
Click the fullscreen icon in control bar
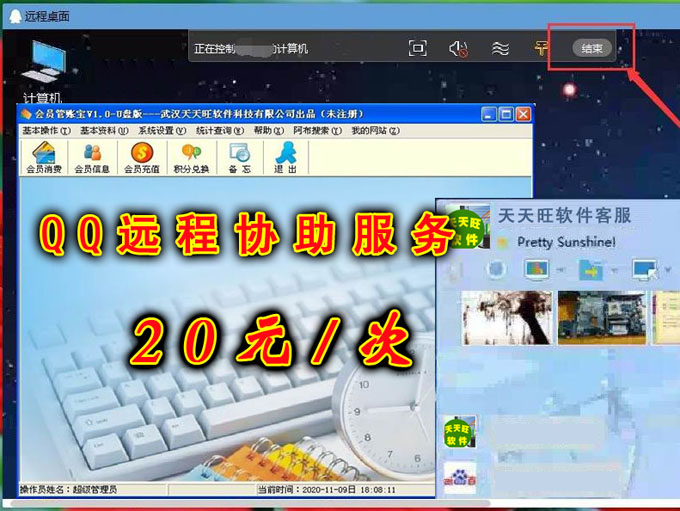[x=418, y=48]
